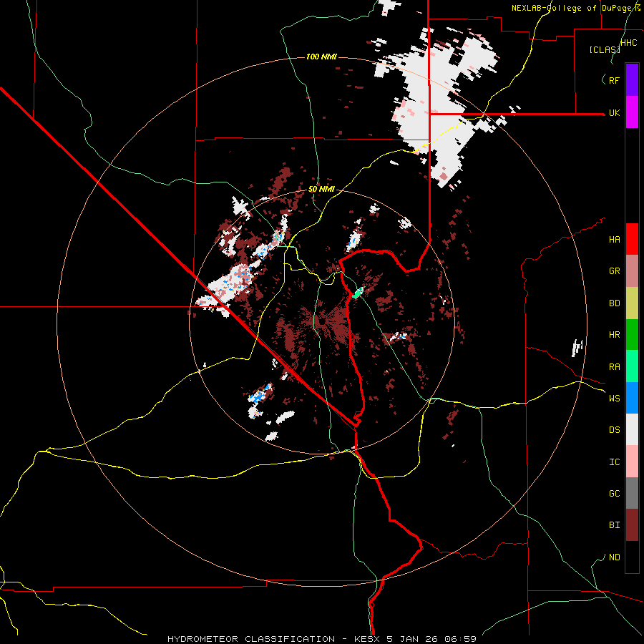Select the BD legend label text

614,303
